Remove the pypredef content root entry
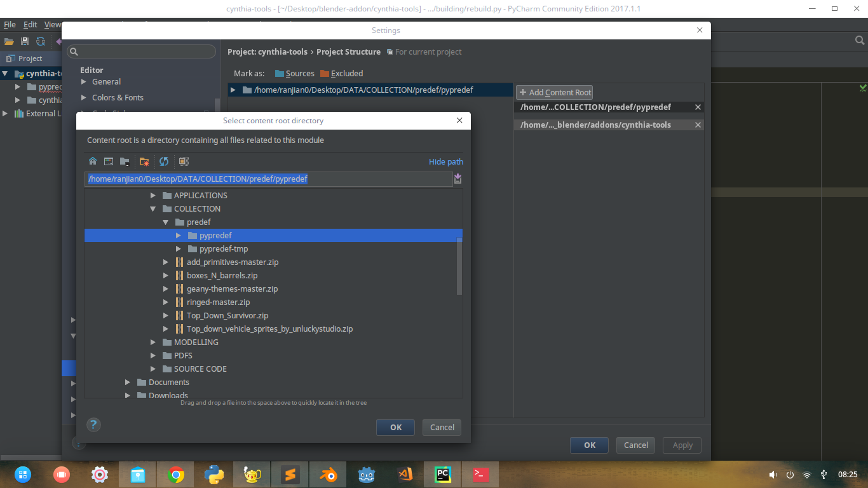 pyautogui.click(x=698, y=107)
